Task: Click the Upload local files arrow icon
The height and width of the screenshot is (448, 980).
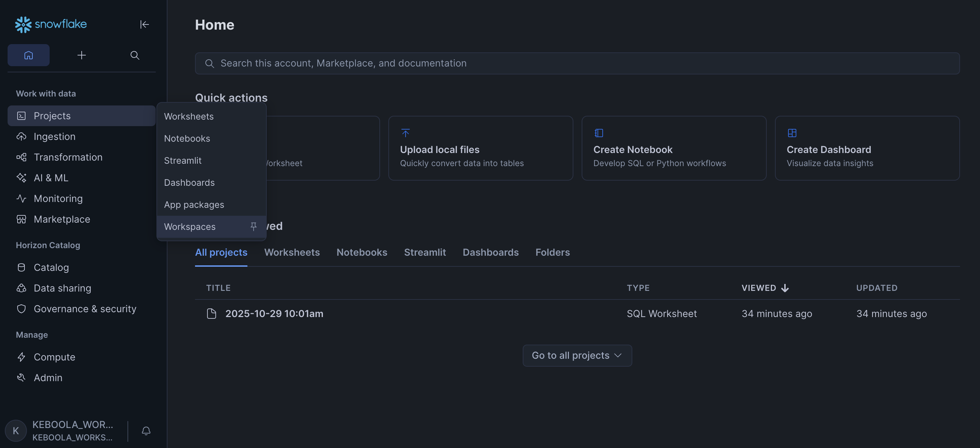Action: [x=405, y=133]
